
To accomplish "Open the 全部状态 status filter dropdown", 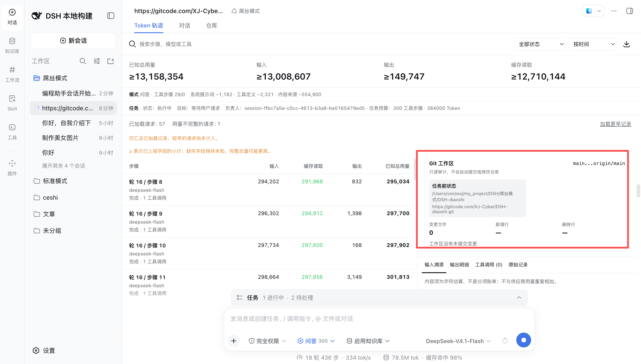I will (539, 44).
